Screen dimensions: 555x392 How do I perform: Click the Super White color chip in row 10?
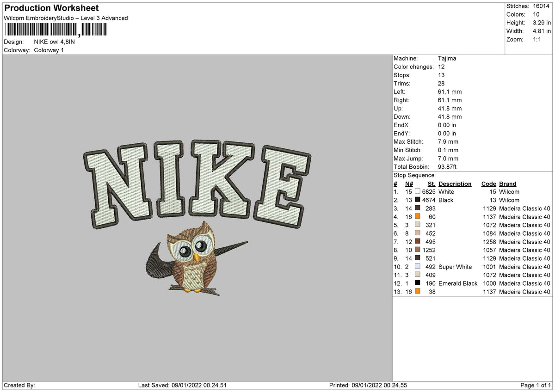[x=418, y=267]
